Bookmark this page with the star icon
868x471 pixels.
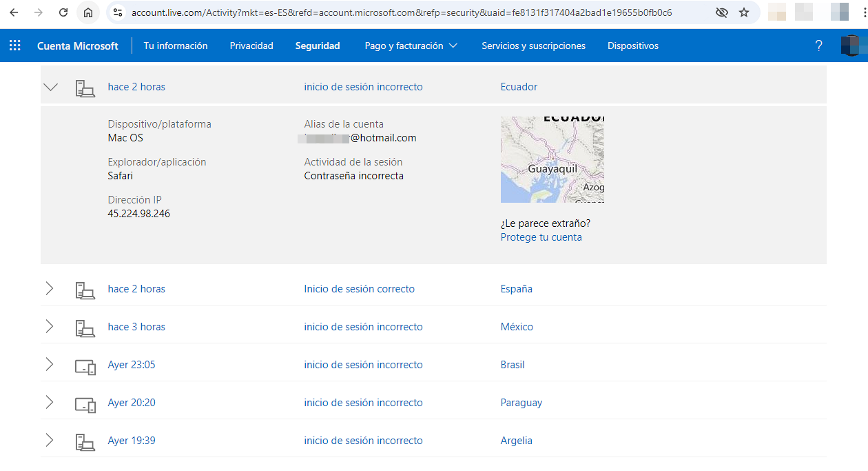(x=744, y=12)
